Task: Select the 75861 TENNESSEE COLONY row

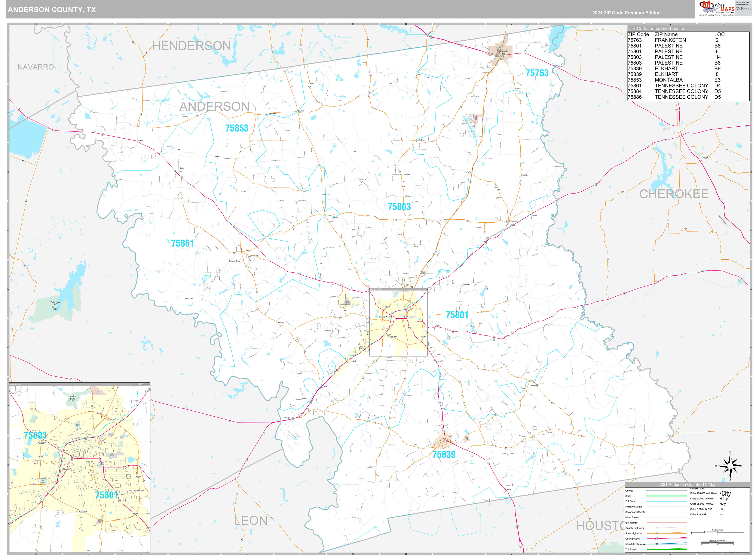Action: (688, 86)
